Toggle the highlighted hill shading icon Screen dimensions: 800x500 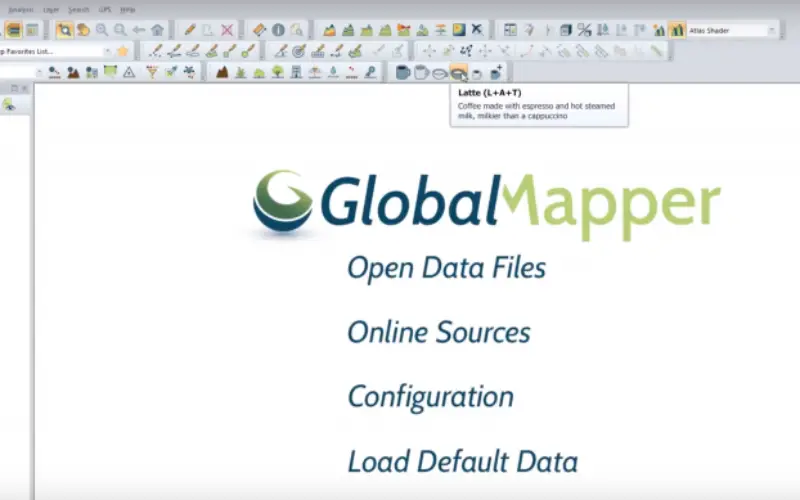click(677, 30)
